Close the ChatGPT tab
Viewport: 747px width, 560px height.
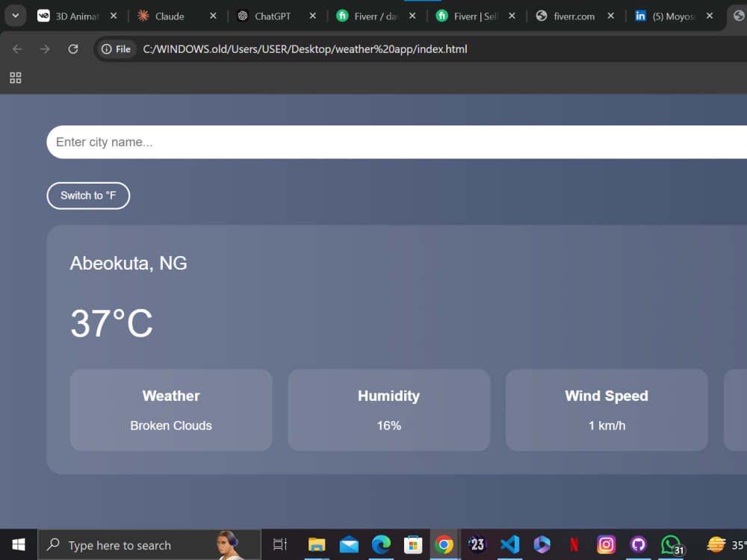(312, 16)
